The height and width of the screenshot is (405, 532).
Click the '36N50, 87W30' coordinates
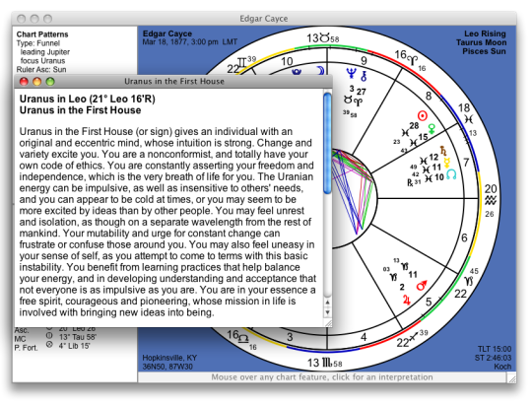pos(167,367)
